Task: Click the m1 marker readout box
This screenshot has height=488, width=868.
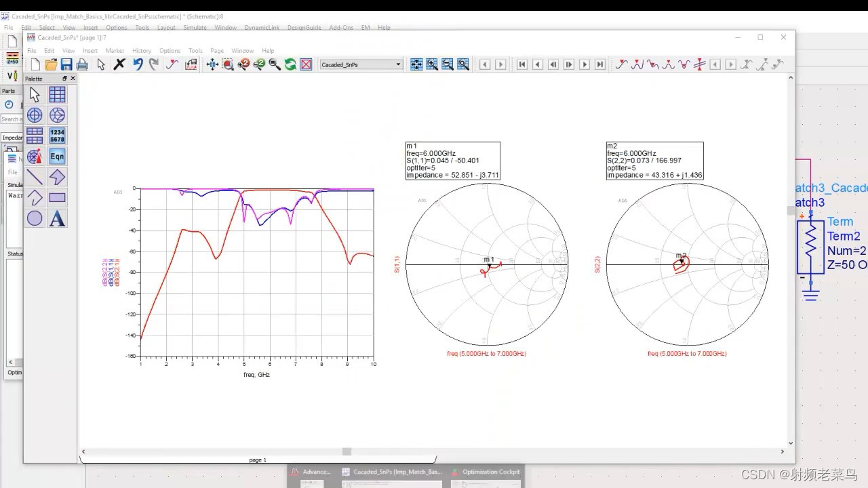Action: 452,161
